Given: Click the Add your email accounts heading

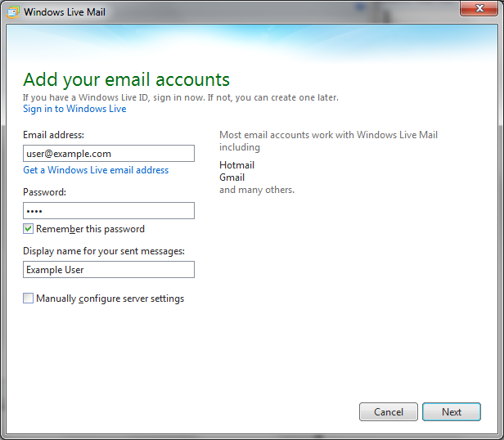Looking at the screenshot, I should [x=126, y=79].
